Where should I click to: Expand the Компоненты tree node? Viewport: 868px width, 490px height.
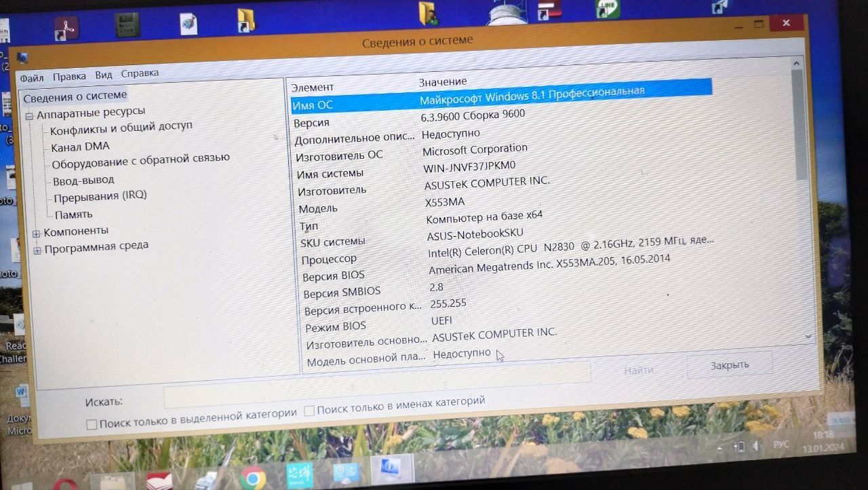coord(36,233)
